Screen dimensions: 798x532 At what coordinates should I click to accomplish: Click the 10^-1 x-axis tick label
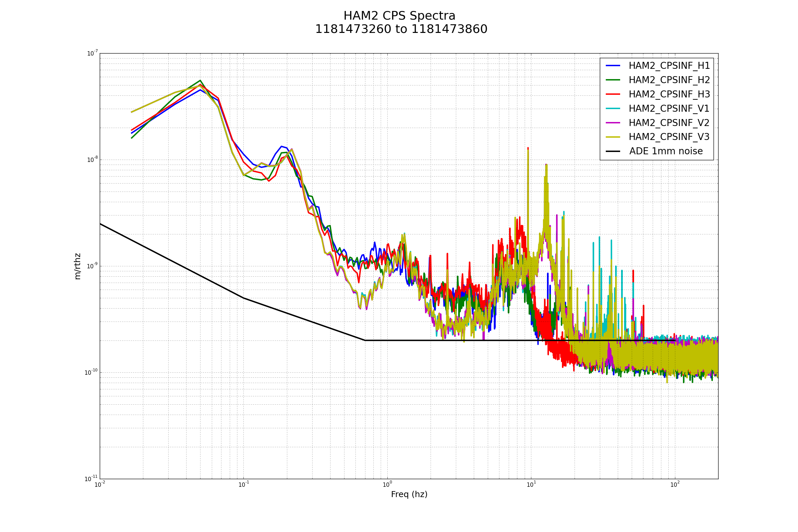[x=244, y=484]
